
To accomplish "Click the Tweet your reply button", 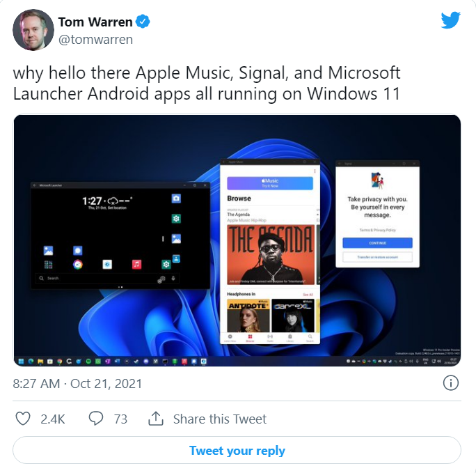I will coord(237,450).
